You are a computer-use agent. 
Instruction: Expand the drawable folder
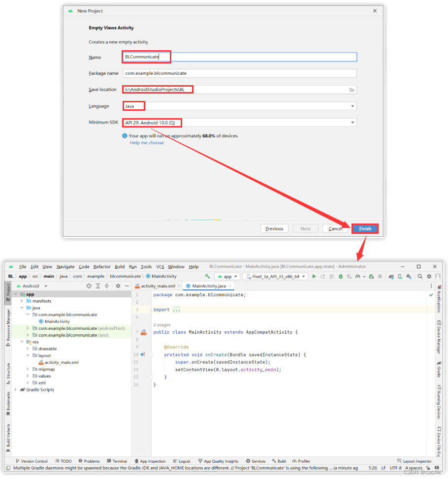pos(28,349)
